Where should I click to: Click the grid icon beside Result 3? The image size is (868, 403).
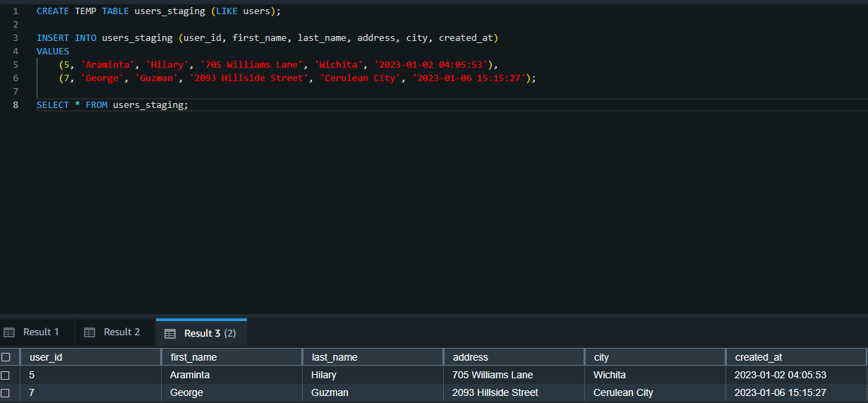click(x=170, y=333)
